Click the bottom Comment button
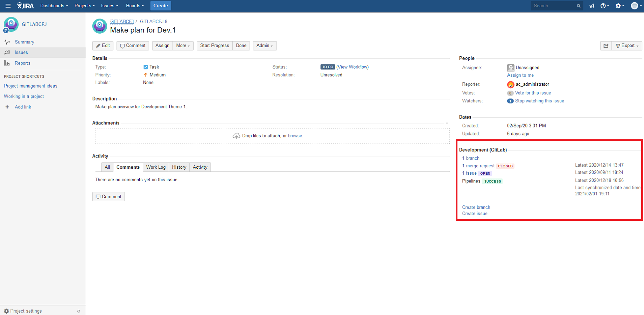Viewport: 644px width, 315px height. (108, 197)
